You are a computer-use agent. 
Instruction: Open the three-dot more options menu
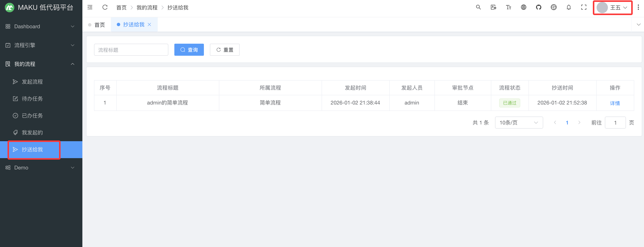click(638, 8)
